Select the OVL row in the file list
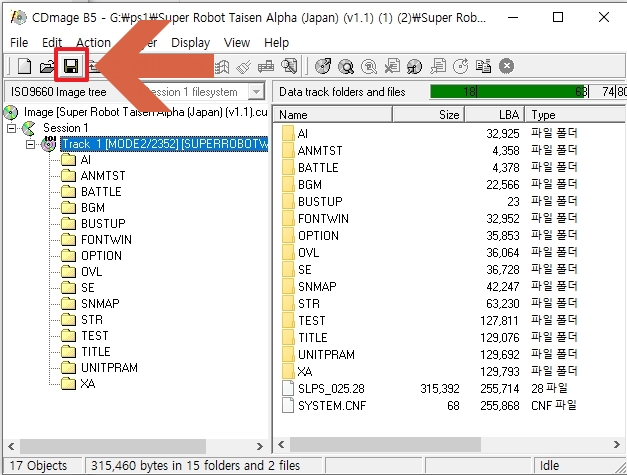Image resolution: width=627 pixels, height=475 pixels. pos(449,252)
